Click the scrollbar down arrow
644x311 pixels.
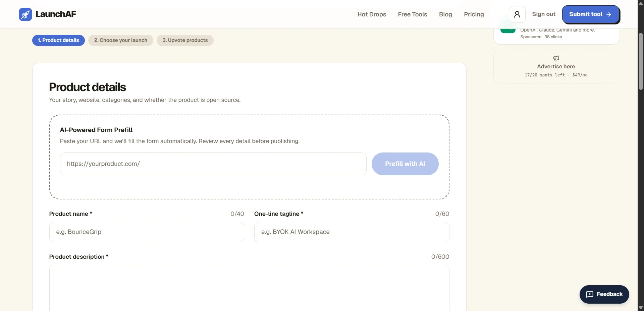pos(641,308)
